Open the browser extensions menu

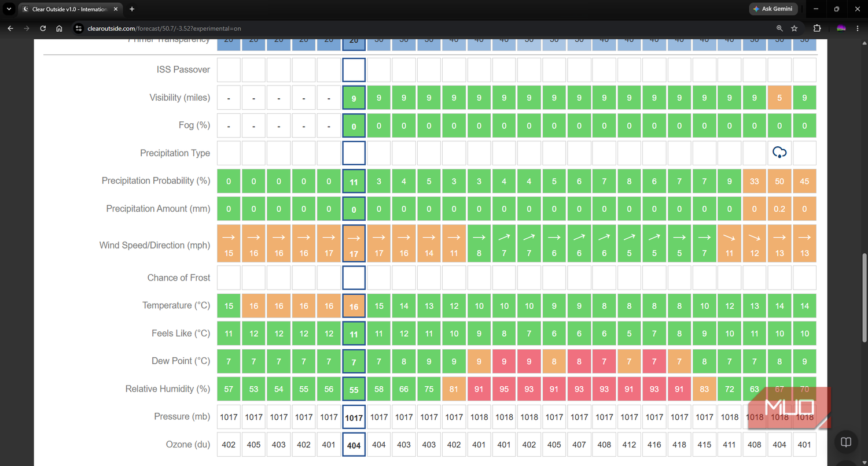point(817,28)
